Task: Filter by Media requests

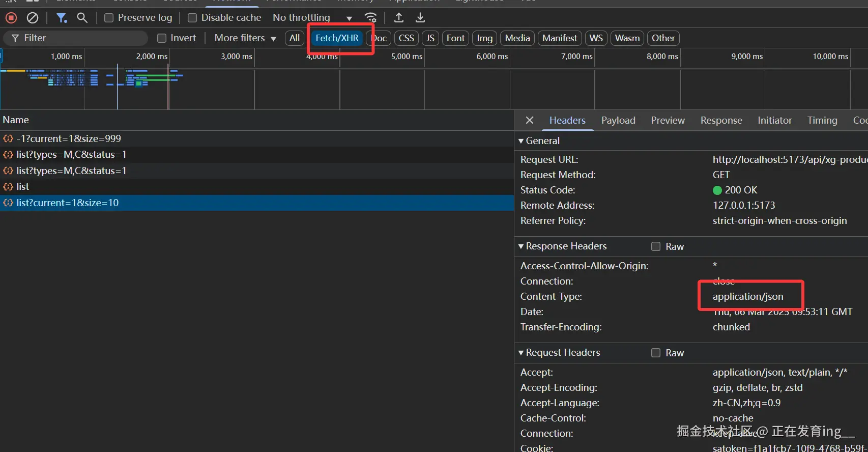Action: click(517, 38)
